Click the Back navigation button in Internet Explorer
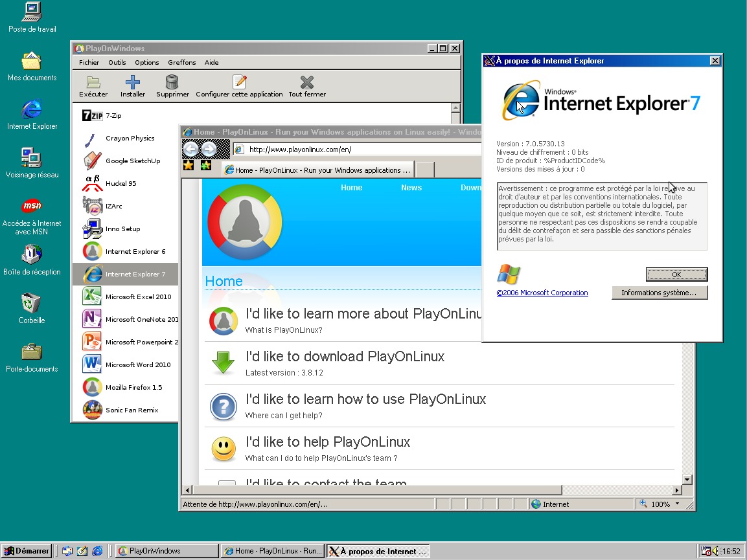Viewport: 747px width, 560px height. point(190,149)
